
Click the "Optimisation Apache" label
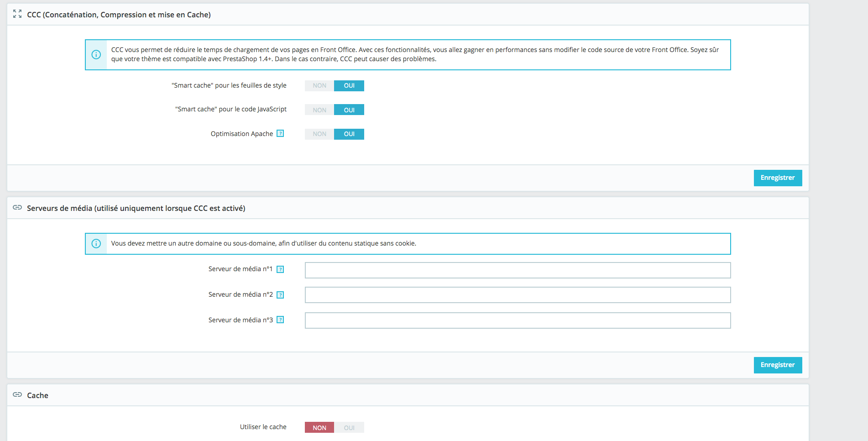(242, 134)
